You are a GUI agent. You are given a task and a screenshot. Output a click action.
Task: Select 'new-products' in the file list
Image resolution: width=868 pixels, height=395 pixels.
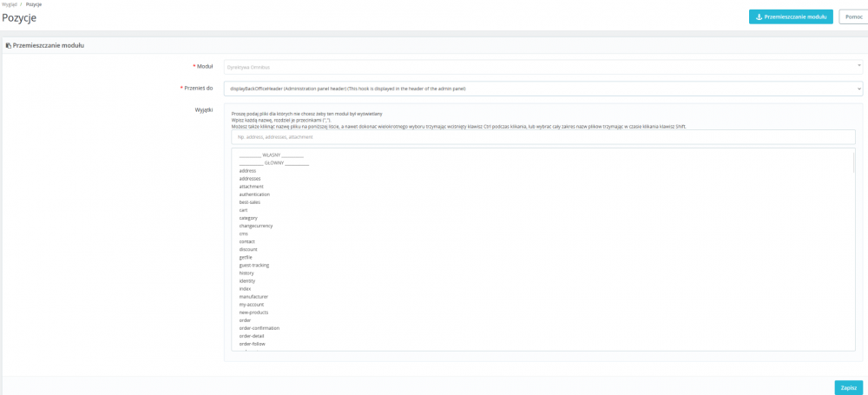coord(253,313)
